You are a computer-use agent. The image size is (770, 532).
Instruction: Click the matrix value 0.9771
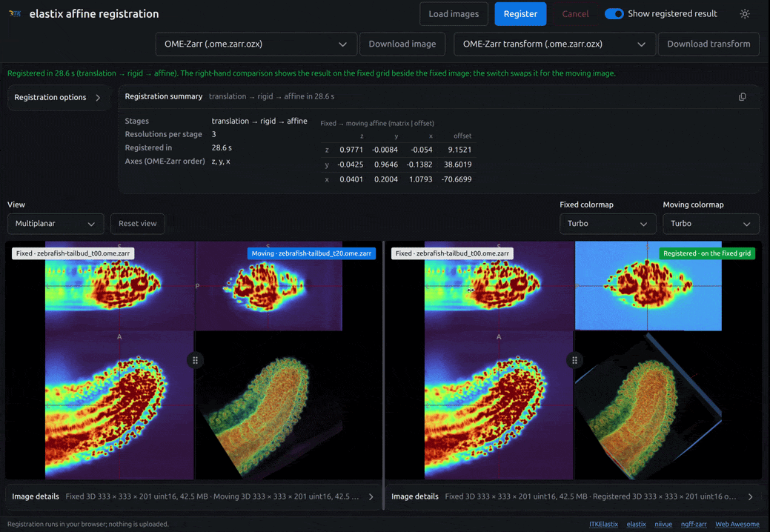351,150
